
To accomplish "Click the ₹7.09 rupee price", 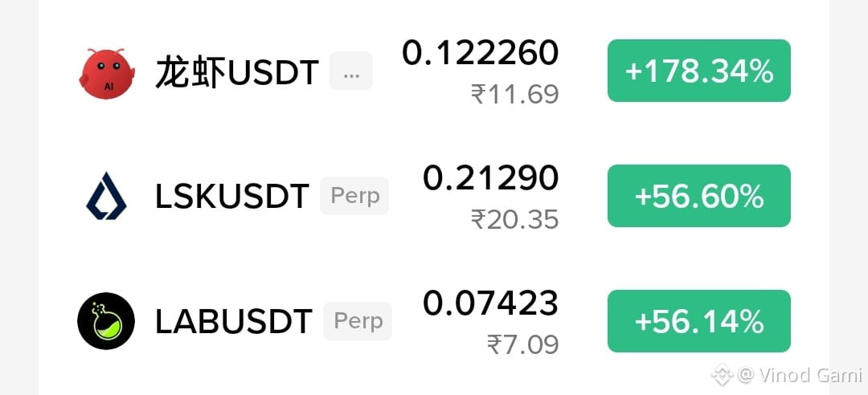I will tap(523, 344).
